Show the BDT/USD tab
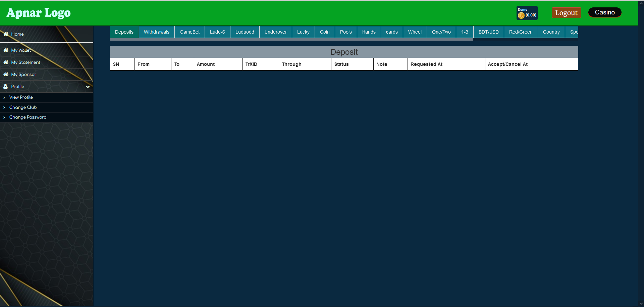Viewport: 644px width, 307px height. [488, 32]
